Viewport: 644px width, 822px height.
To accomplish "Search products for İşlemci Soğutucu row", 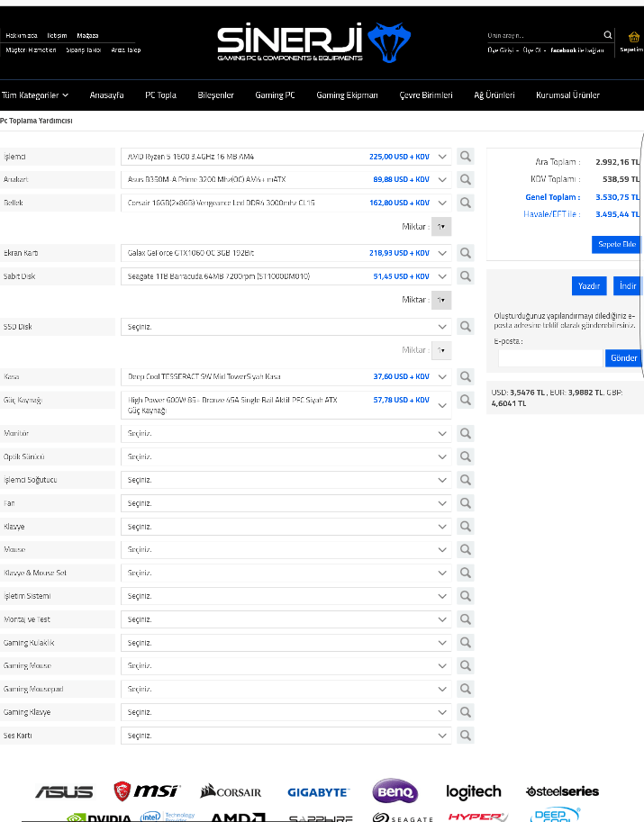I will coord(465,480).
